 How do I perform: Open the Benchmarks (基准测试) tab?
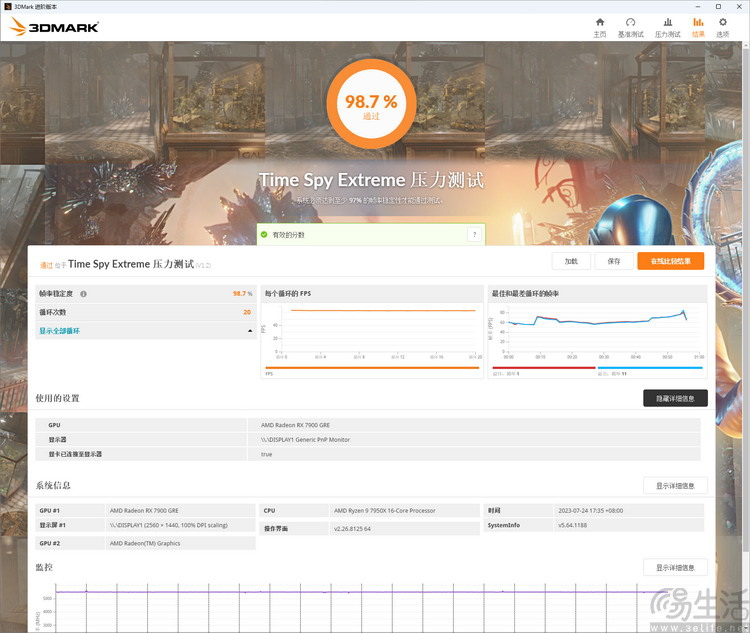tap(630, 28)
